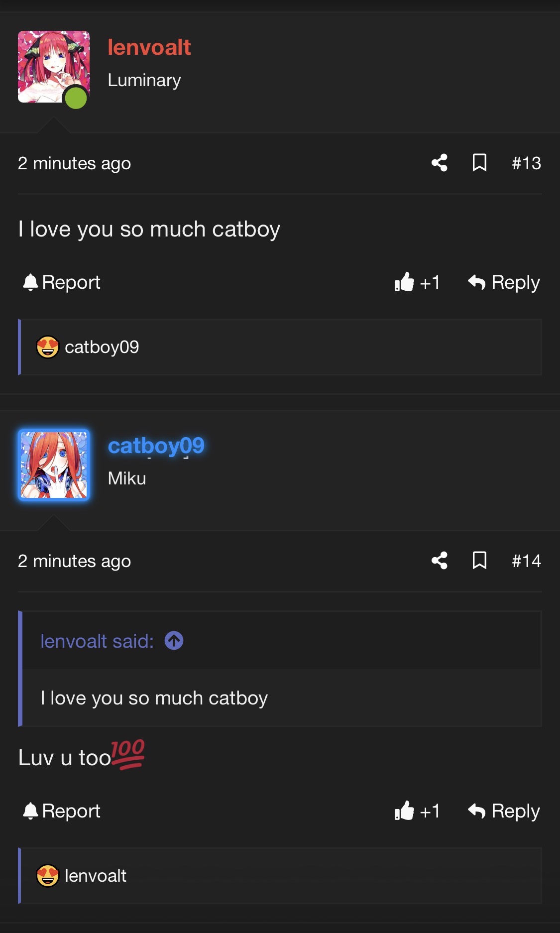
Task: View catboy09's avatar image
Action: click(x=54, y=465)
